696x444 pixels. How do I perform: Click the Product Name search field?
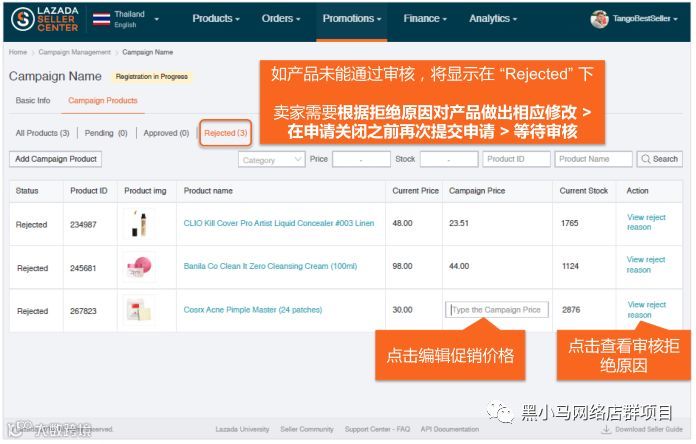(593, 159)
